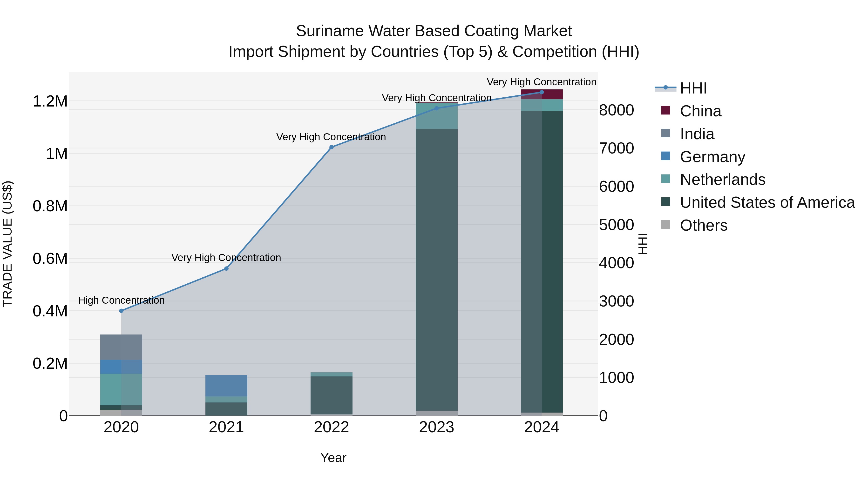Click the 5000 HHI axis tick label
The height and width of the screenshot is (488, 868).
[617, 225]
